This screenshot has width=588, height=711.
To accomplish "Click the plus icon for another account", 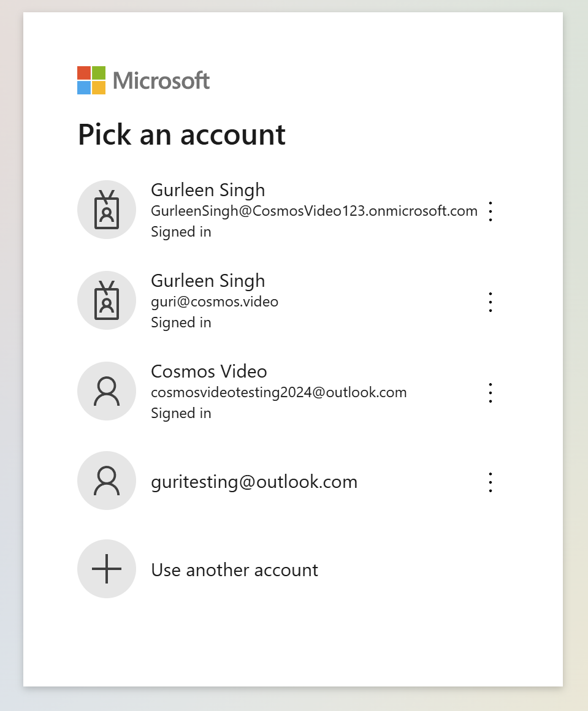I will click(x=107, y=569).
